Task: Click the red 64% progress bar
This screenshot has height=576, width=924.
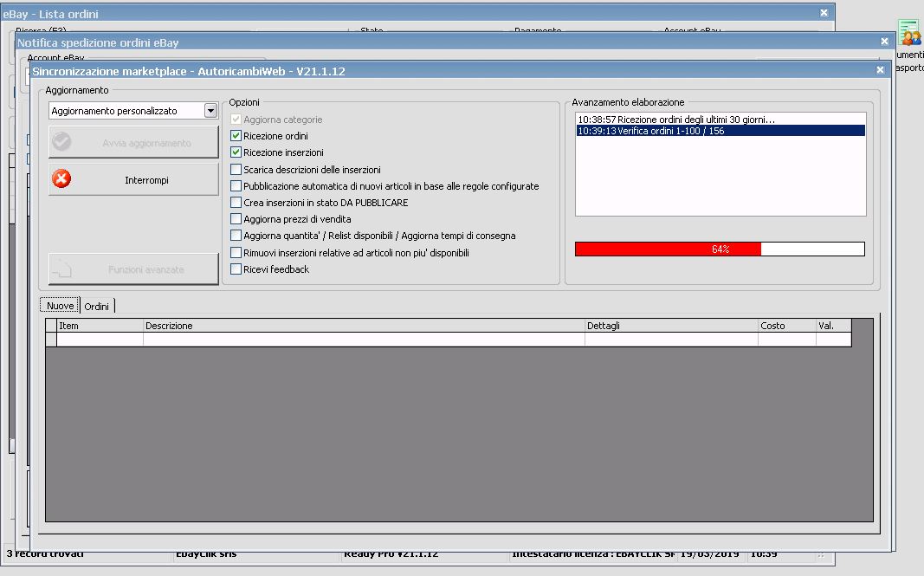Action: [720, 249]
